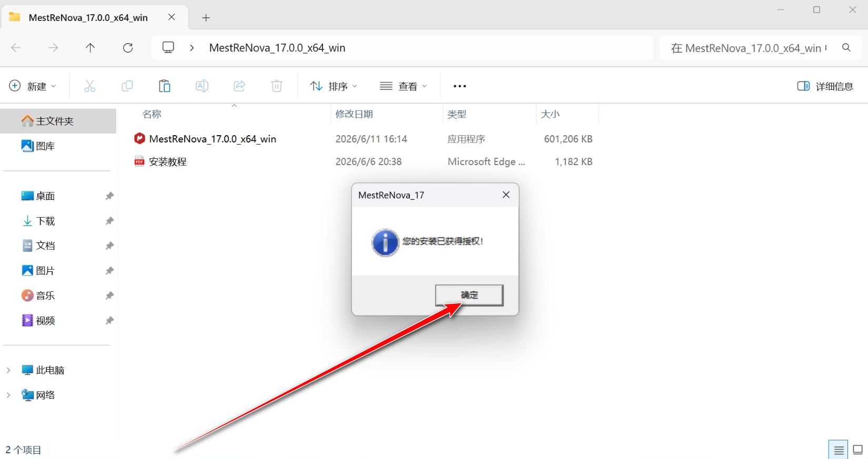This screenshot has height=459, width=868.
Task: Toggle the 详细信息 details pane
Action: pyautogui.click(x=825, y=86)
